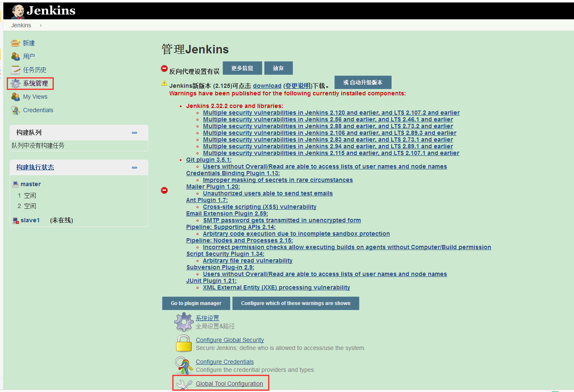Click the Jenkins butler logo icon
This screenshot has height=392, width=574.
coord(18,11)
